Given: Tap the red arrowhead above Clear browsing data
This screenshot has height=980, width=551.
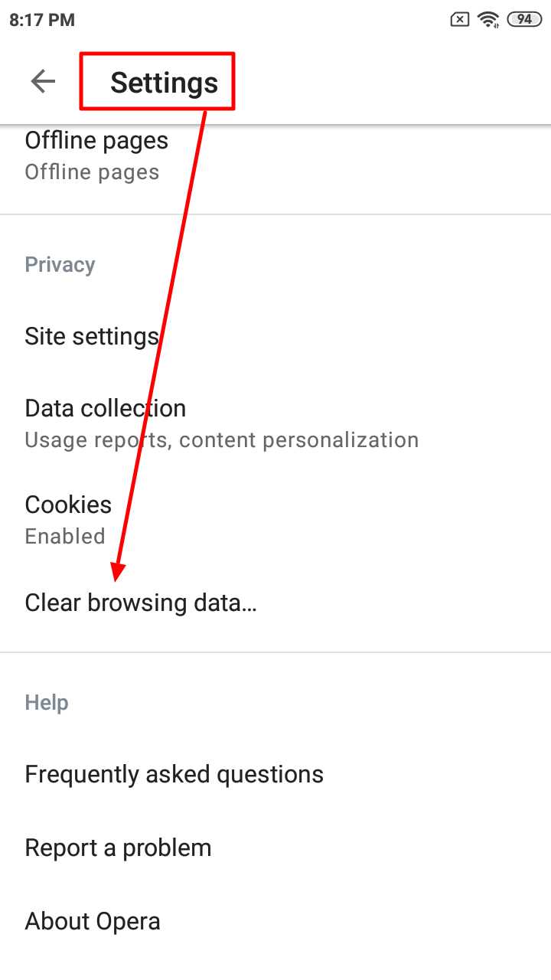Looking at the screenshot, I should click(118, 573).
